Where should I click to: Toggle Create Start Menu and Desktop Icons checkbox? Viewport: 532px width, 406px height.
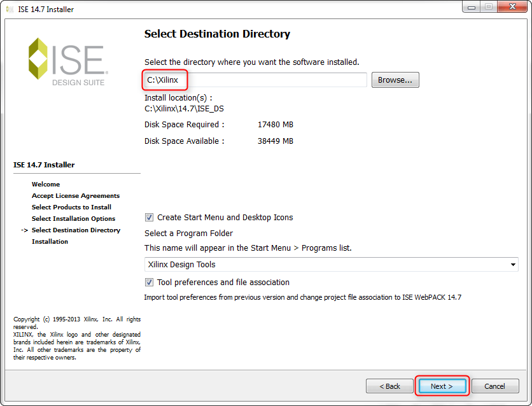pos(150,217)
